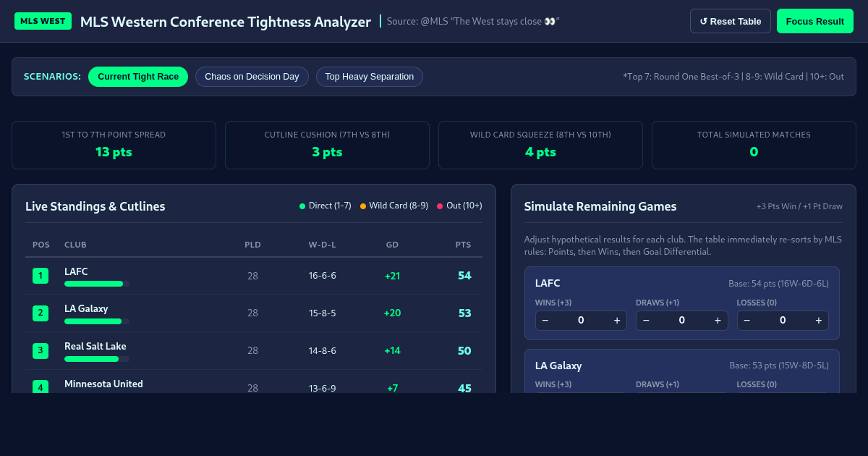
Task: Click the GD column header
Action: (x=392, y=245)
